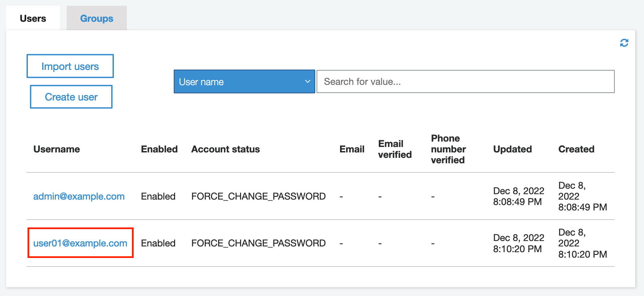
Task: Click Updated time 8:08:49 PM for admin
Action: click(517, 202)
